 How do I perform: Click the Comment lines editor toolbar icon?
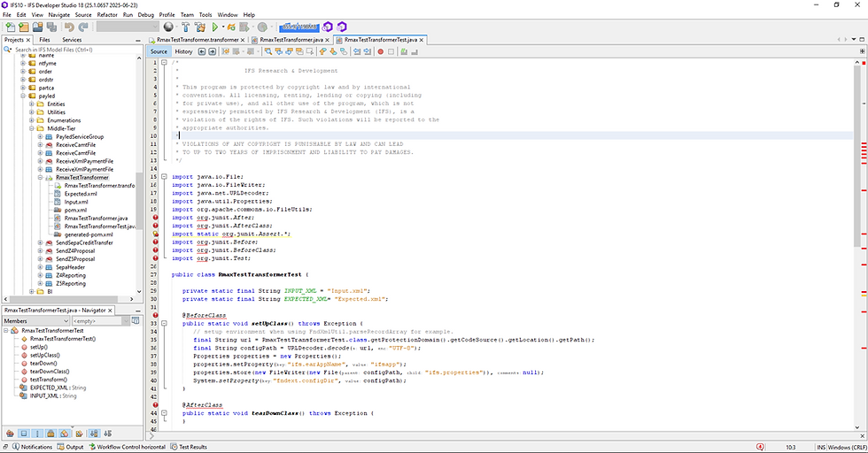pyautogui.click(x=404, y=51)
